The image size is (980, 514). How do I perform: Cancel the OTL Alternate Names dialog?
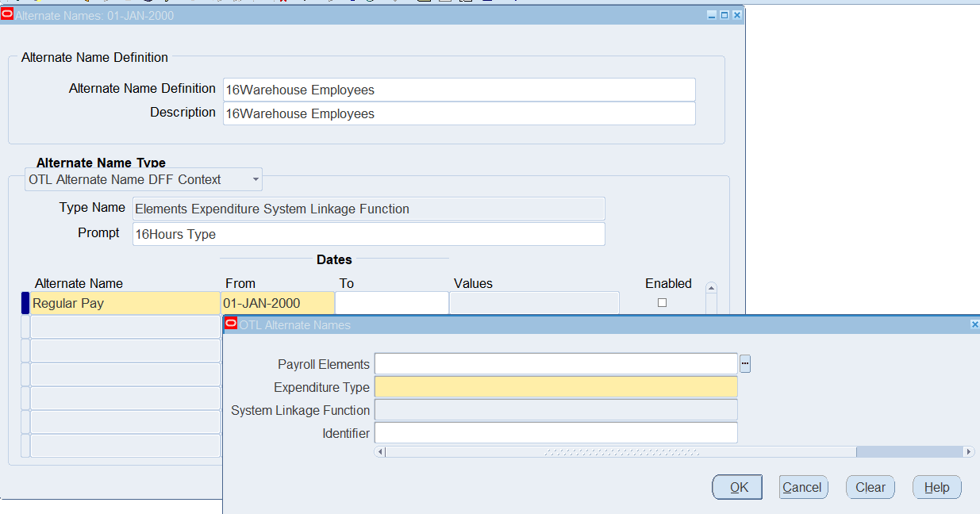pos(802,487)
